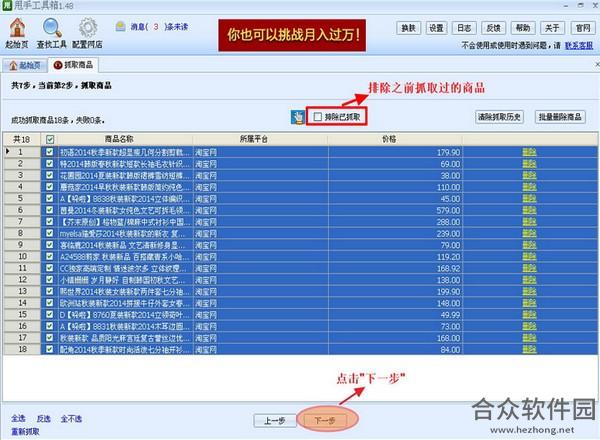Click 批量删除商品 button
This screenshot has width=600, height=440.
[x=560, y=117]
